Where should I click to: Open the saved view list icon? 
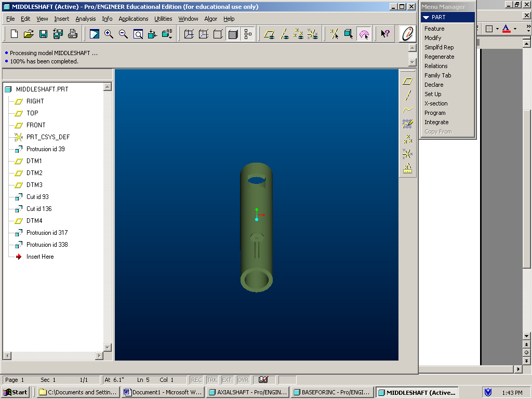pos(167,34)
